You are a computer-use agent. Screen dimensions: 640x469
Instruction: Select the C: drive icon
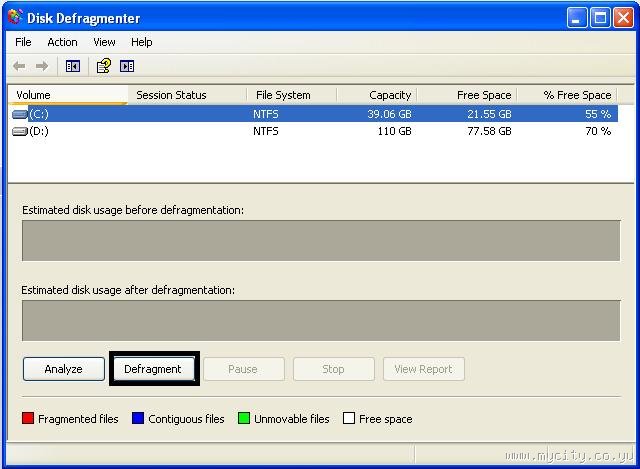(x=20, y=114)
